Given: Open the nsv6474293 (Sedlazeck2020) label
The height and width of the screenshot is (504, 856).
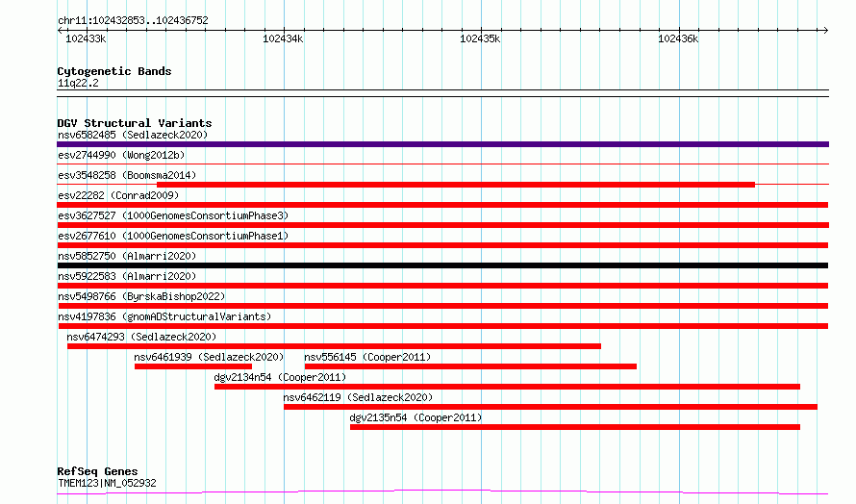Looking at the screenshot, I should click(141, 337).
